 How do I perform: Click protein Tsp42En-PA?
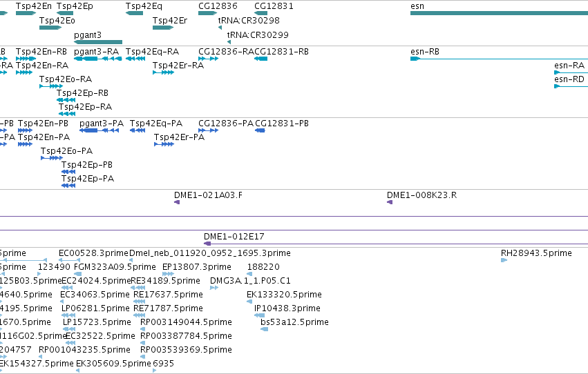[x=25, y=144]
